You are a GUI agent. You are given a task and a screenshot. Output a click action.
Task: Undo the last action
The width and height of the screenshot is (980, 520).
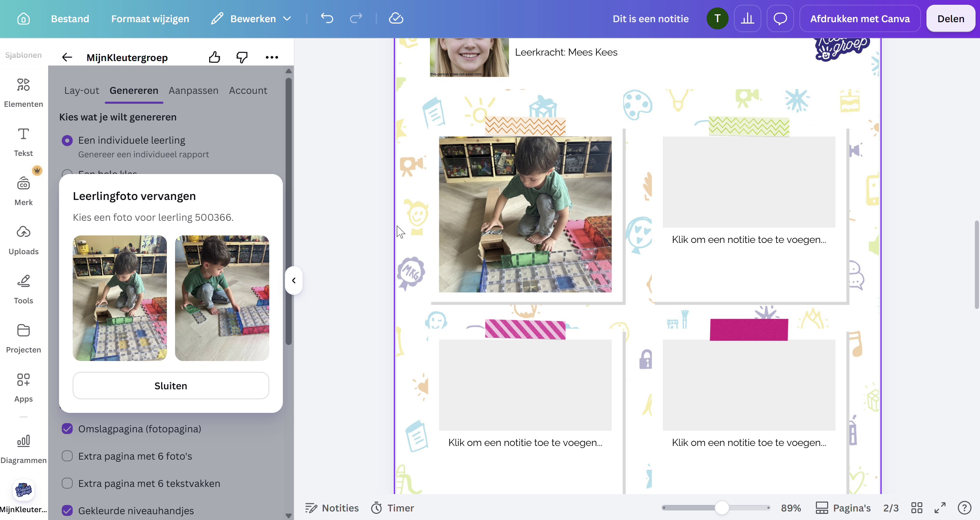pyautogui.click(x=327, y=18)
